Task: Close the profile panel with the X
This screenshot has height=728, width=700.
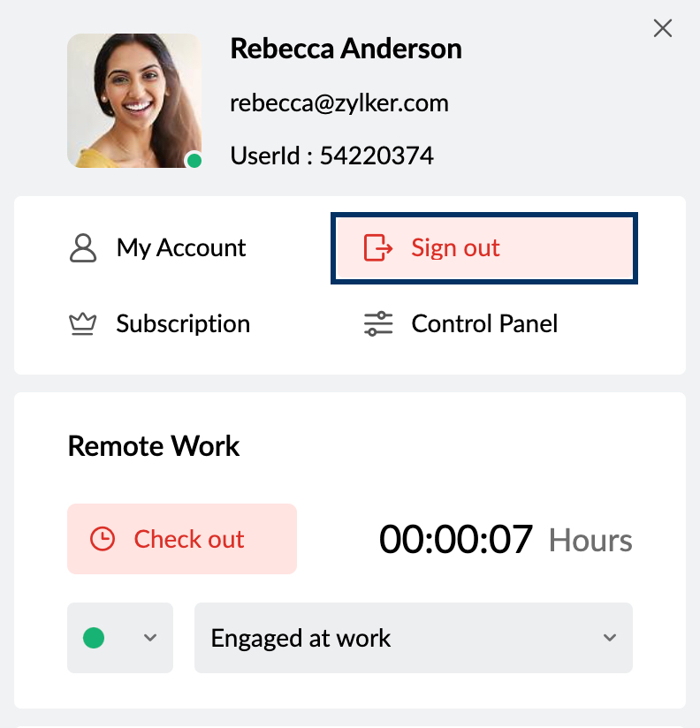Action: [662, 28]
